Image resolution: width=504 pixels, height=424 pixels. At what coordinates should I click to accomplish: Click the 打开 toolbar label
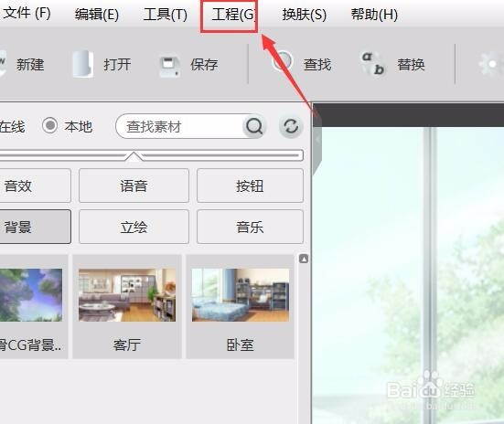tap(117, 65)
